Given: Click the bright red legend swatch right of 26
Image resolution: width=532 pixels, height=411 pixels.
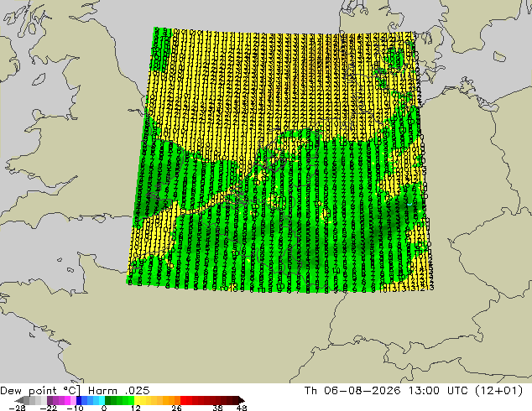Looking at the screenshot, I should click(183, 400).
